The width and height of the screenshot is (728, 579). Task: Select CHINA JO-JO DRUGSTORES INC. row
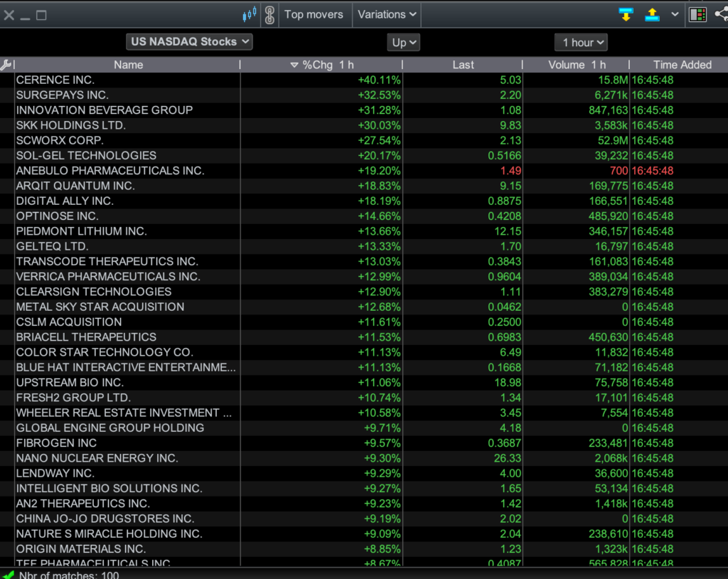coord(364,519)
